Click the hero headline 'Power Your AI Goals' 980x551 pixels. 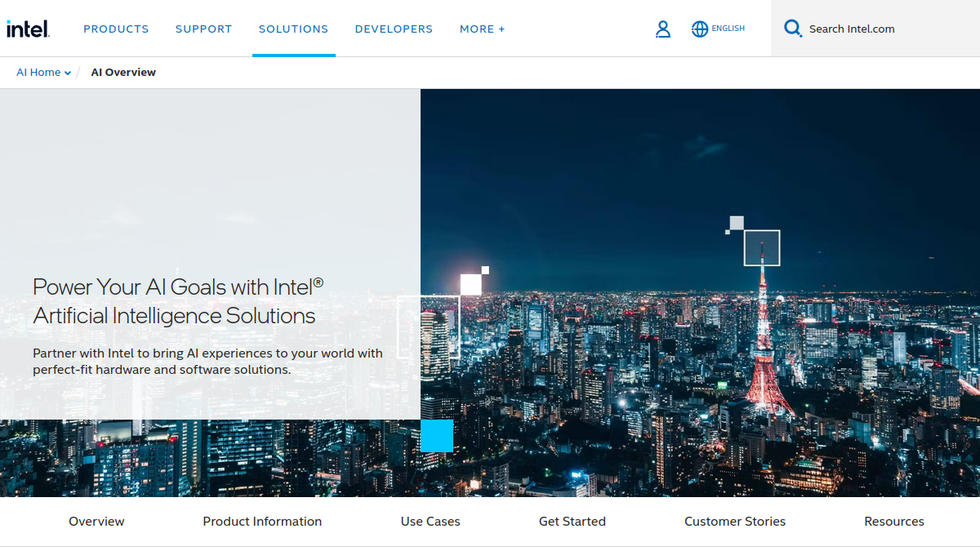tap(179, 301)
